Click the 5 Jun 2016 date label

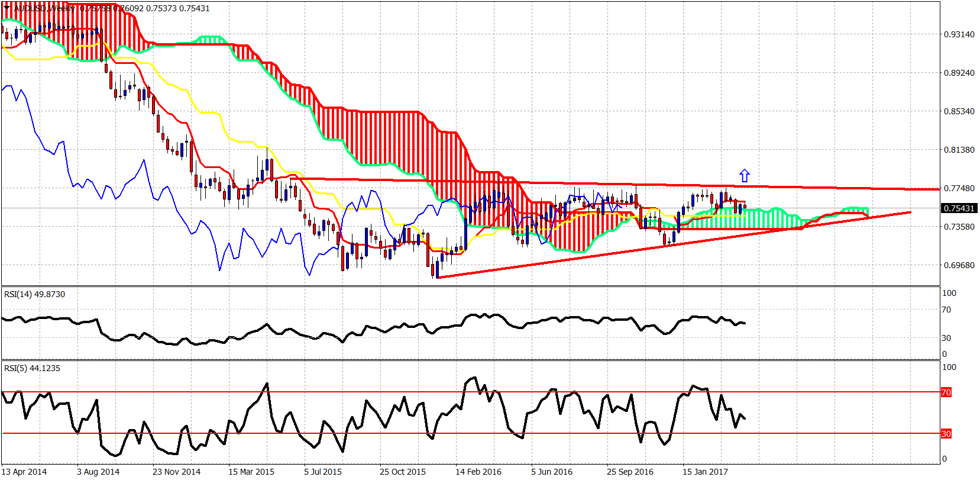(552, 472)
